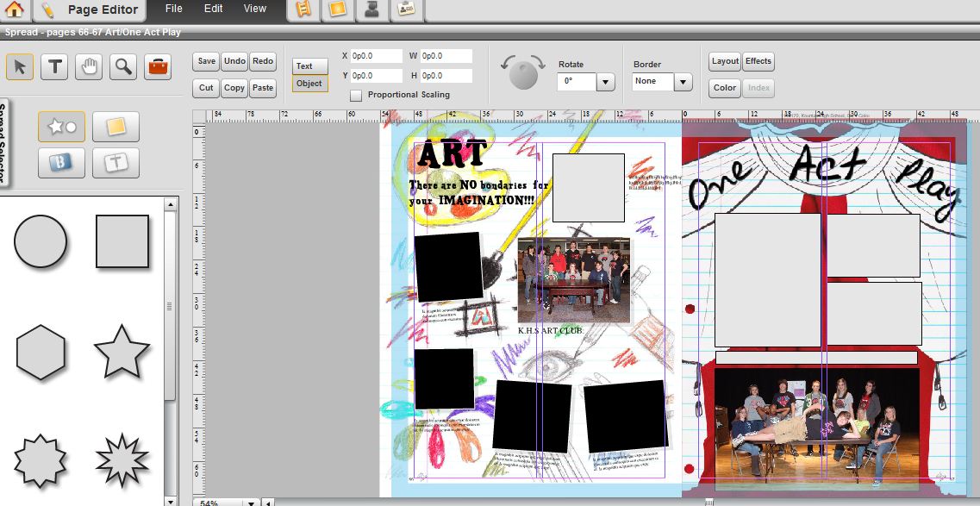This screenshot has width=980, height=506.
Task: Pick the circle shape
Action: [41, 241]
